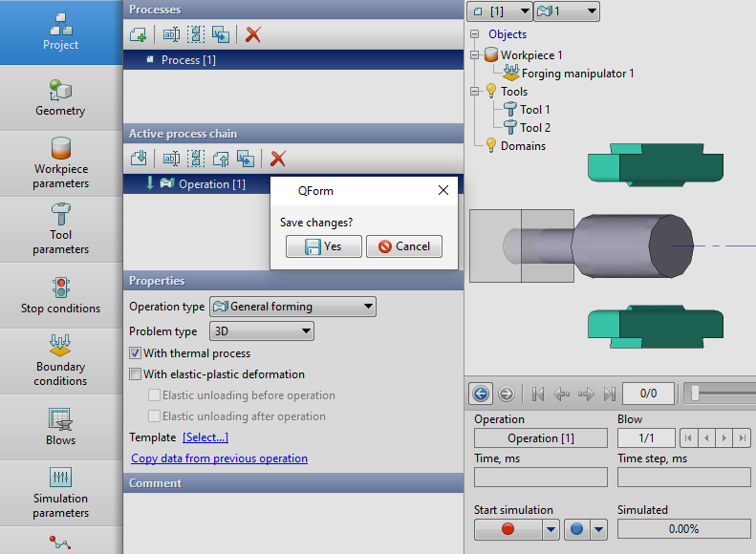
Task: Open Blows section in sidebar
Action: pyautogui.click(x=60, y=427)
